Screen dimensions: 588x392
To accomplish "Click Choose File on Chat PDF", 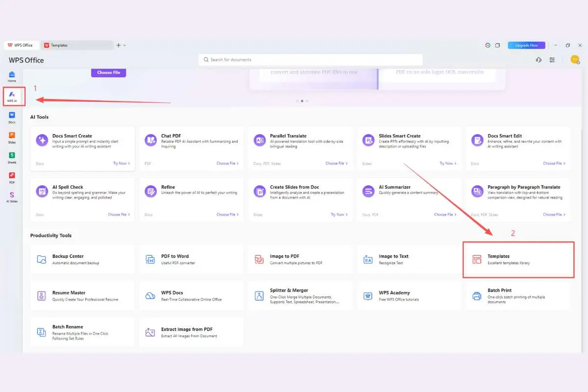I will (x=228, y=163).
